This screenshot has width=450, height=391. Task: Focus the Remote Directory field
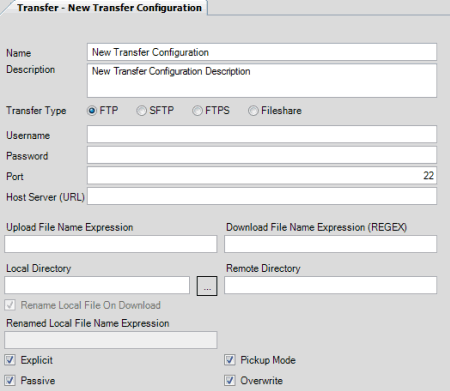click(x=330, y=285)
